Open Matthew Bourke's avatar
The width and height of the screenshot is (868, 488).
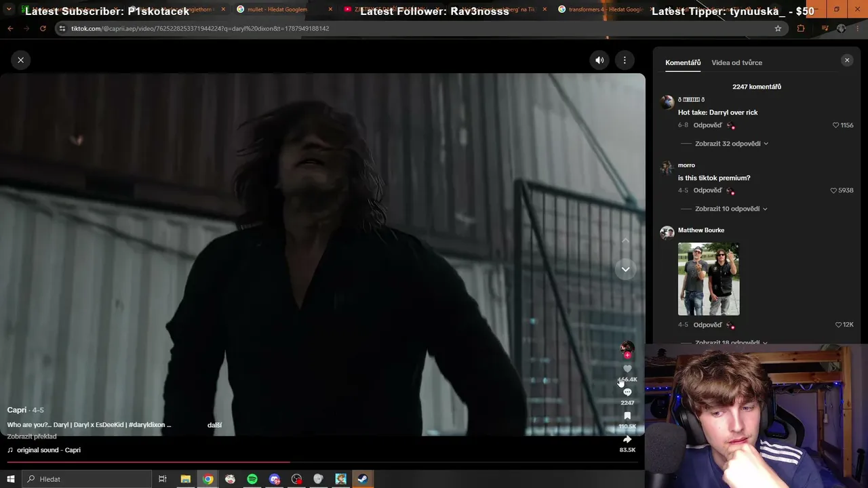point(667,232)
